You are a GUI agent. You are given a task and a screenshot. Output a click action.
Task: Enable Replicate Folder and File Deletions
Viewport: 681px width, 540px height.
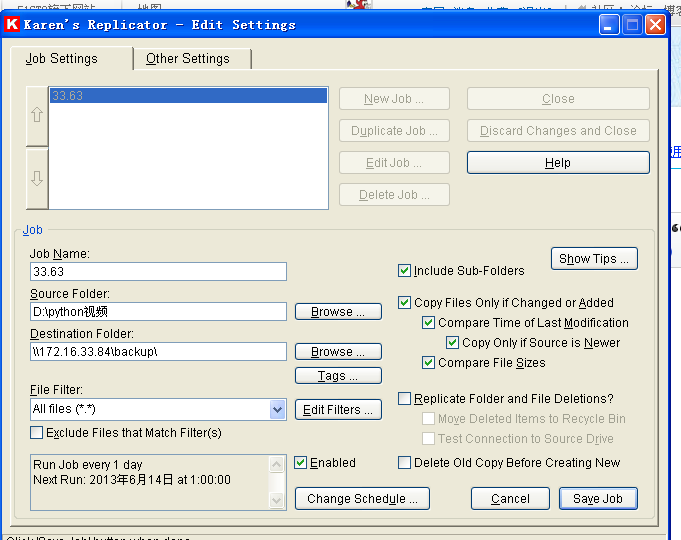coord(404,398)
